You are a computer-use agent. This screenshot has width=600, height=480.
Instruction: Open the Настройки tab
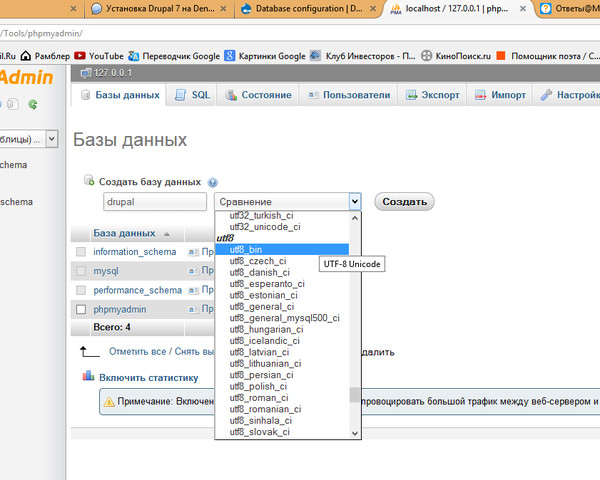[x=568, y=95]
